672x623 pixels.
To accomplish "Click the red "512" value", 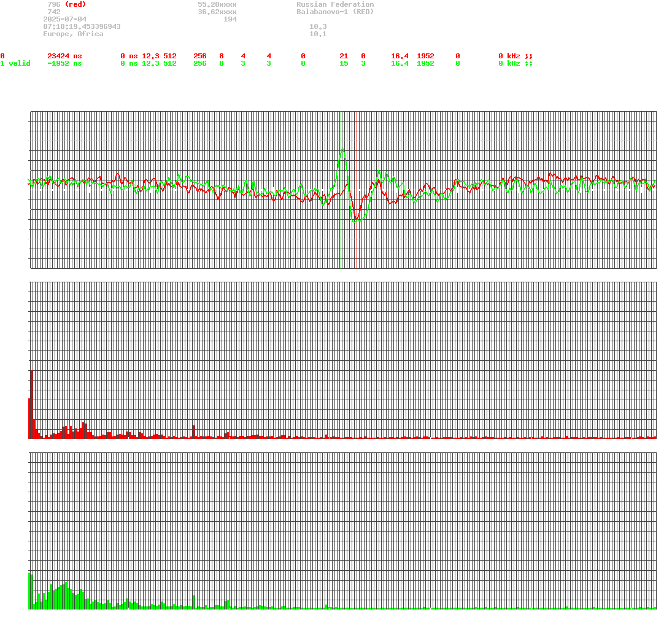I will click(170, 56).
